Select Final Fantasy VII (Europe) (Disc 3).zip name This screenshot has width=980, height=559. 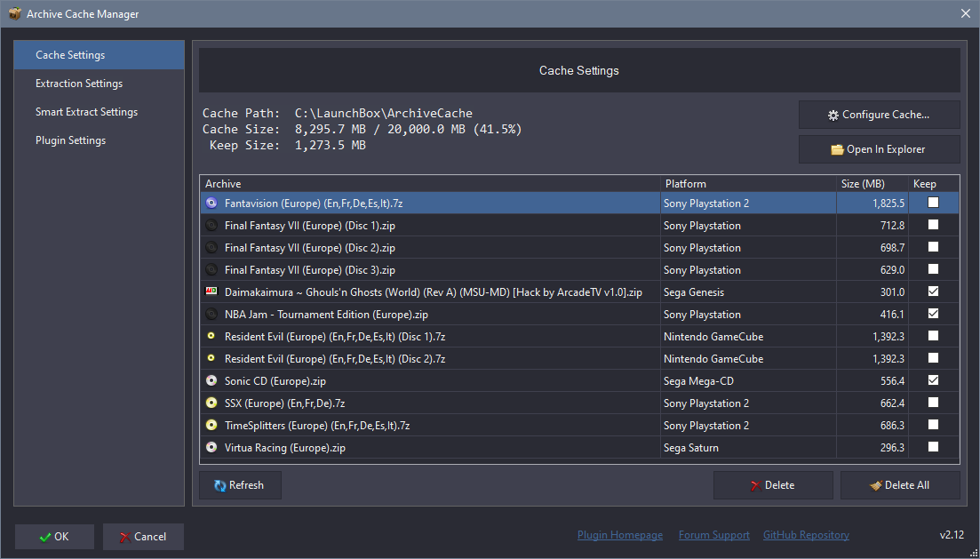point(309,270)
